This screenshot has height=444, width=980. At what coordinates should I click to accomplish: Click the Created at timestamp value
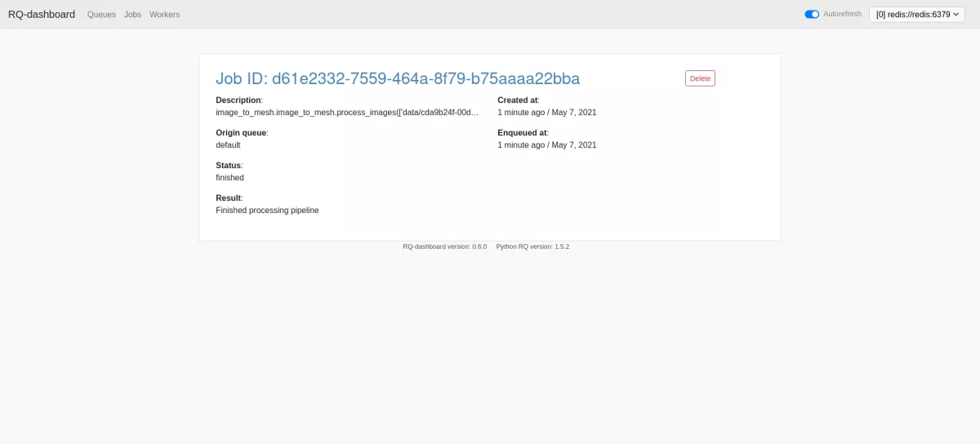point(546,112)
